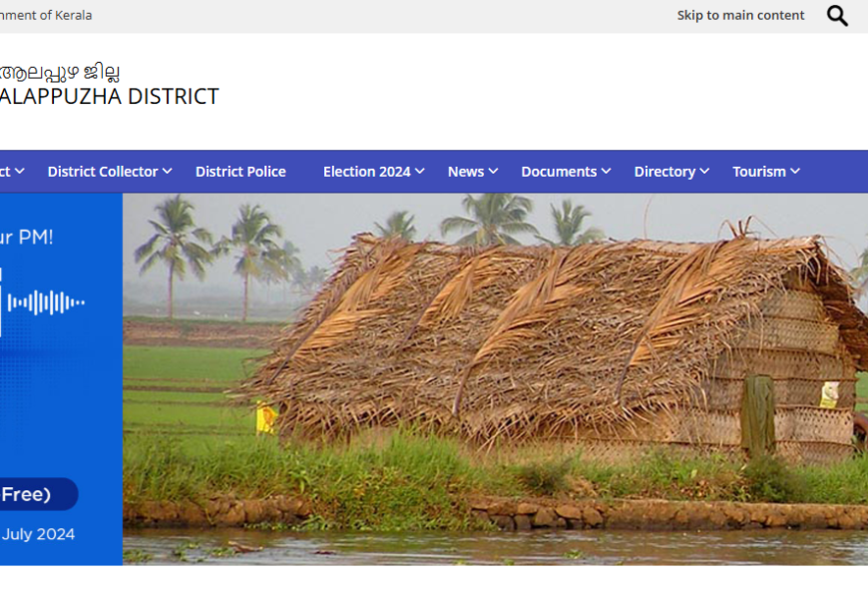Click the Alappuzha District site title
The width and height of the screenshot is (868, 599).
[x=109, y=97]
